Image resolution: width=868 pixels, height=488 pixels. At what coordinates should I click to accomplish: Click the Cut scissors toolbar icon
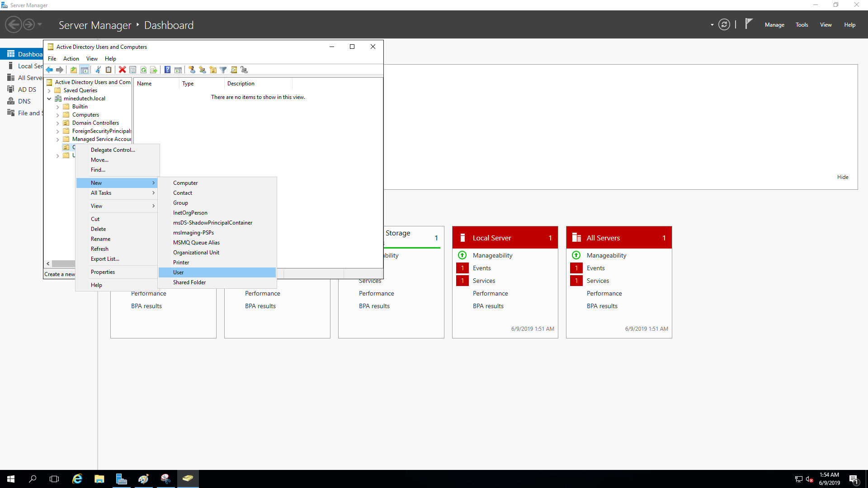(98, 70)
